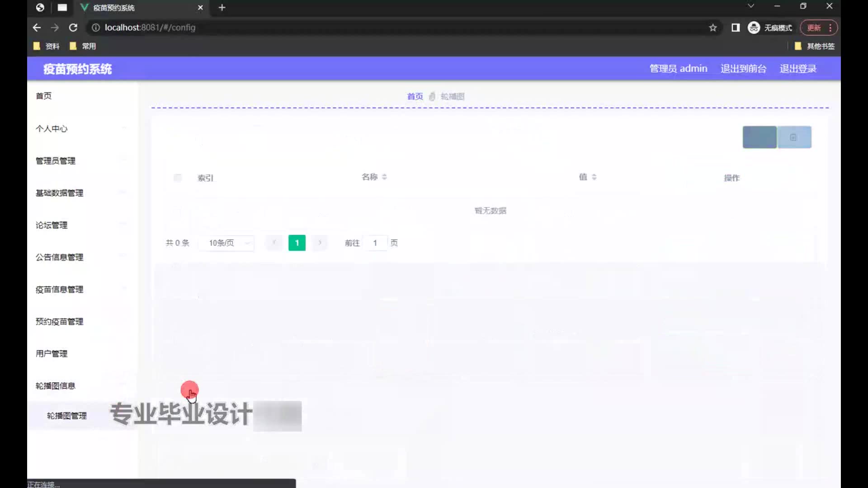Click the browser back arrow

point(37,28)
